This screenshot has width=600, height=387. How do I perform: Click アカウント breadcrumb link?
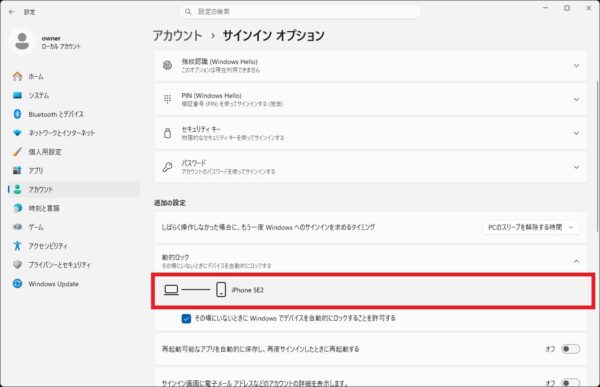click(x=178, y=36)
